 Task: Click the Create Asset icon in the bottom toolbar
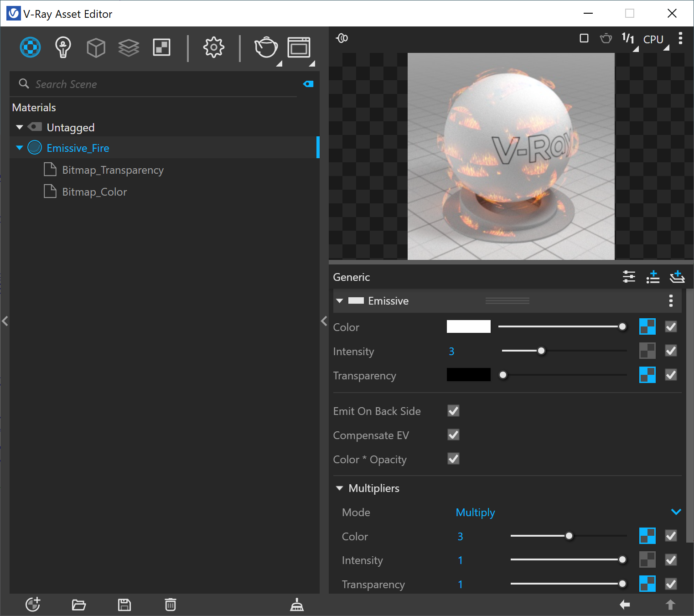[33, 605]
